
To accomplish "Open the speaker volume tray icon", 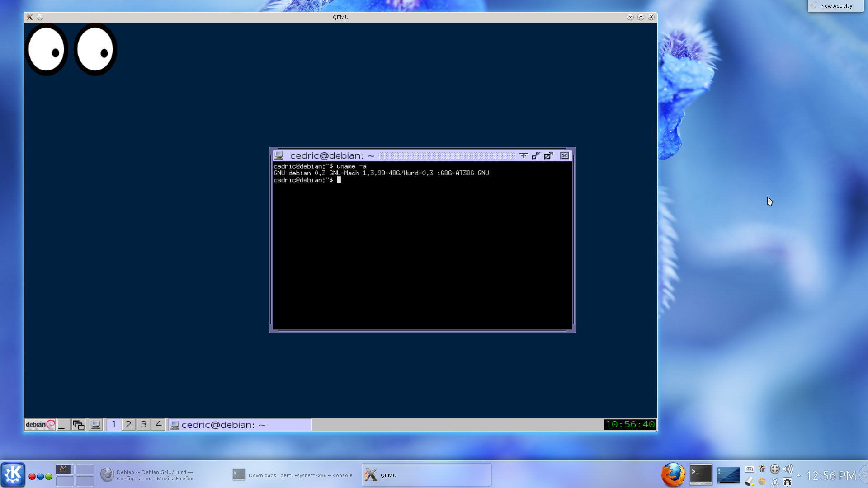I will tap(788, 469).
